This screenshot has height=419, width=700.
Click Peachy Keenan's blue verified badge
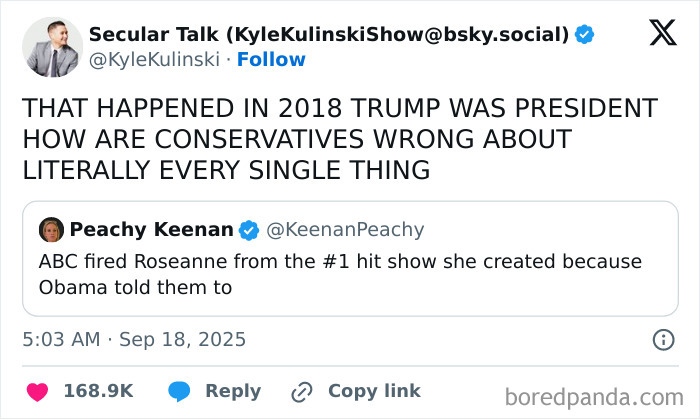(x=248, y=230)
